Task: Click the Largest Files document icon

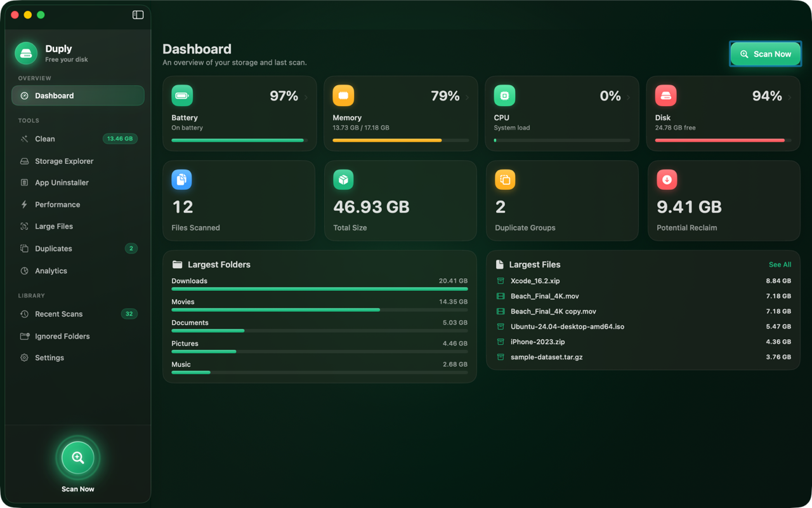Action: [x=500, y=264]
